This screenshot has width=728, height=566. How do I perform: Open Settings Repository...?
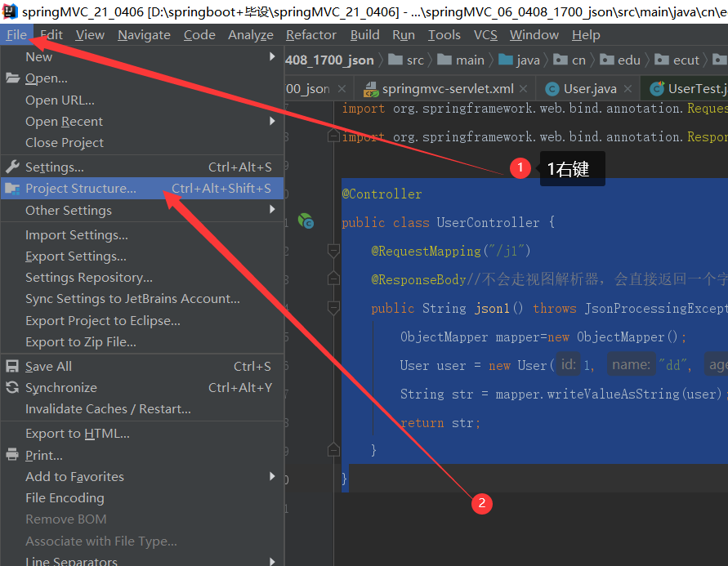click(142, 278)
